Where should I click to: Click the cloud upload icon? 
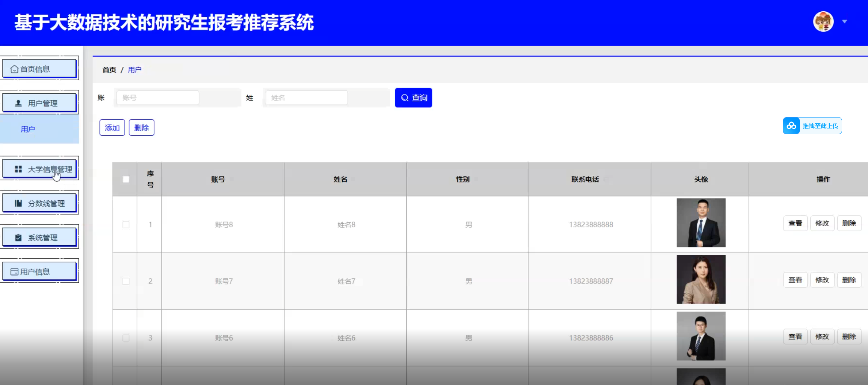(x=791, y=126)
